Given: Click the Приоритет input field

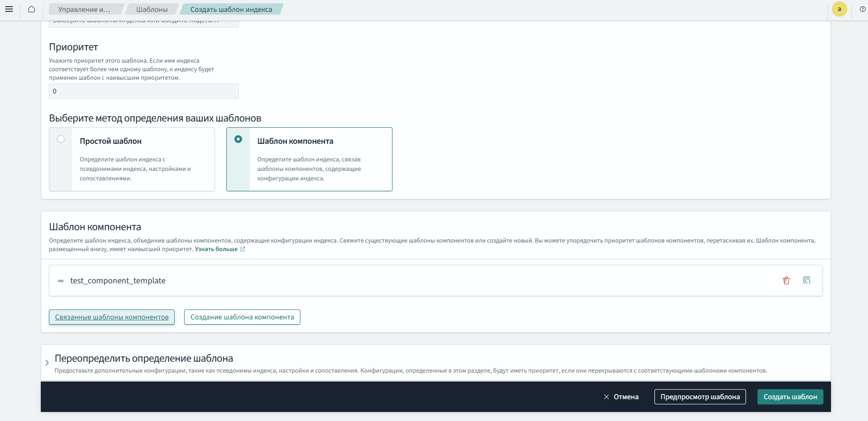Looking at the screenshot, I should coord(143,91).
